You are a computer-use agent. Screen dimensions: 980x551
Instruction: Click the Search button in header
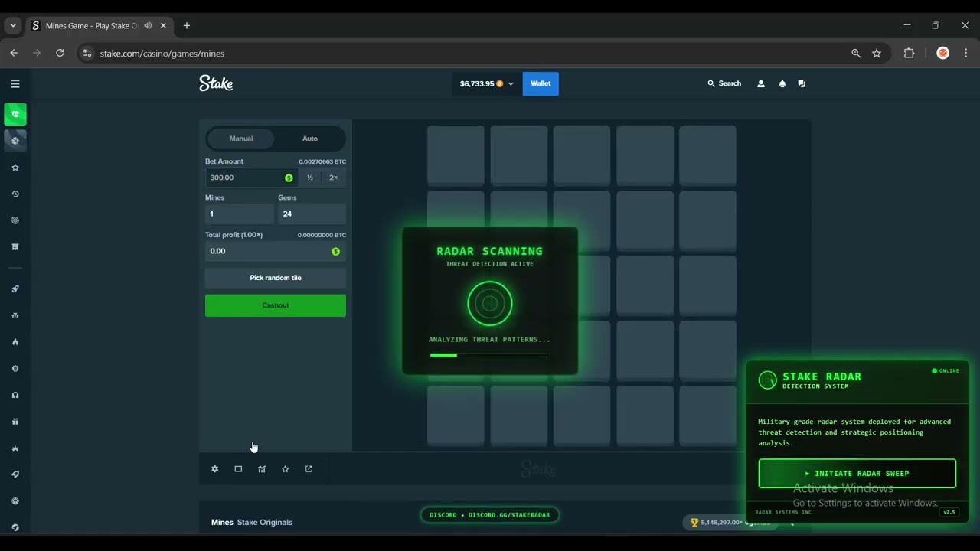(x=724, y=83)
